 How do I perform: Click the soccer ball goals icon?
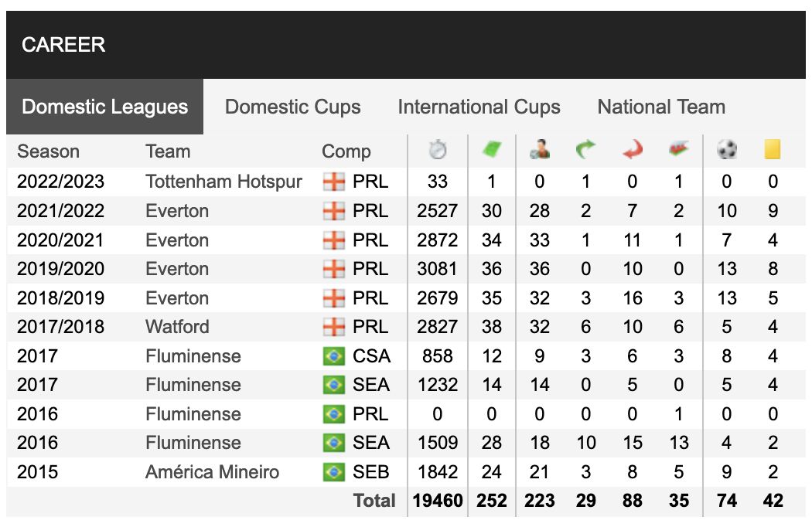click(x=727, y=150)
